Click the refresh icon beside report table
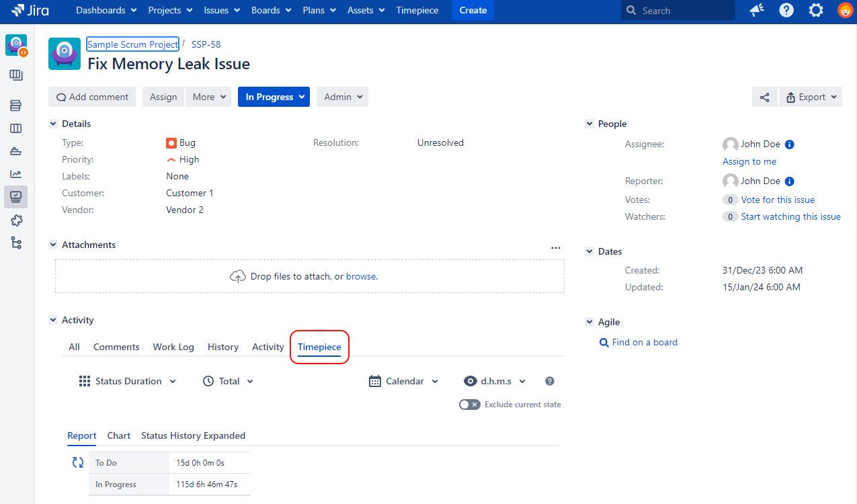 click(x=78, y=462)
